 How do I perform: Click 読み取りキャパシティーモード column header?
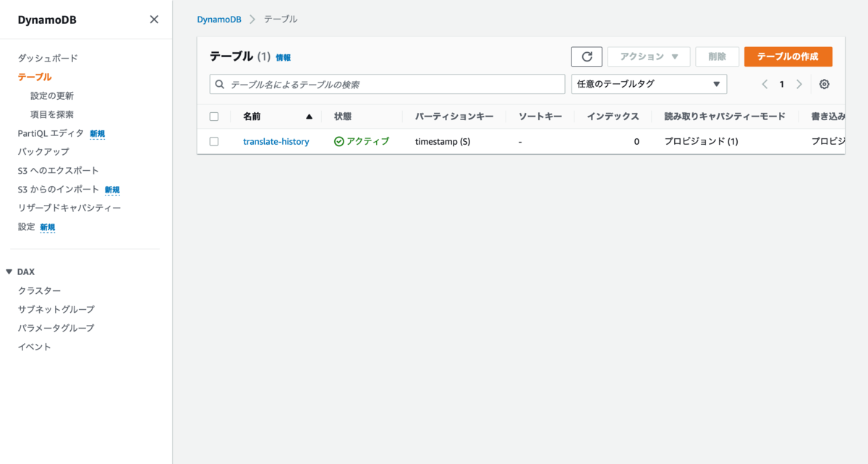coord(725,117)
